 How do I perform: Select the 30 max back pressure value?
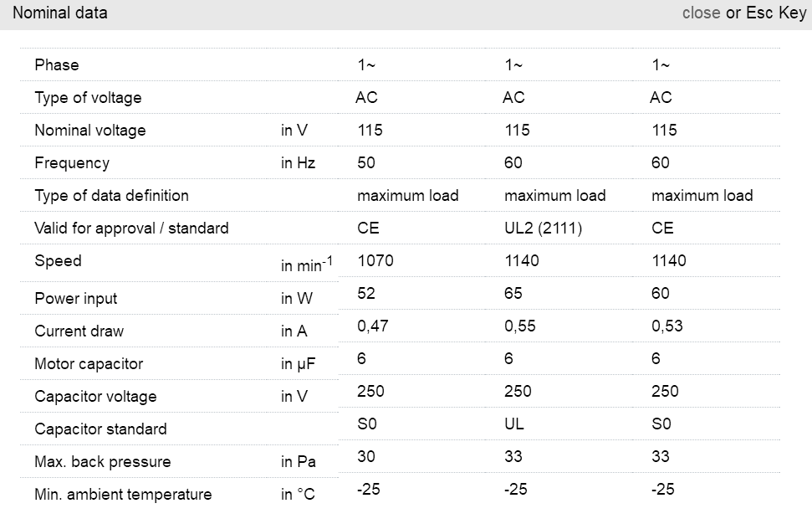366,457
